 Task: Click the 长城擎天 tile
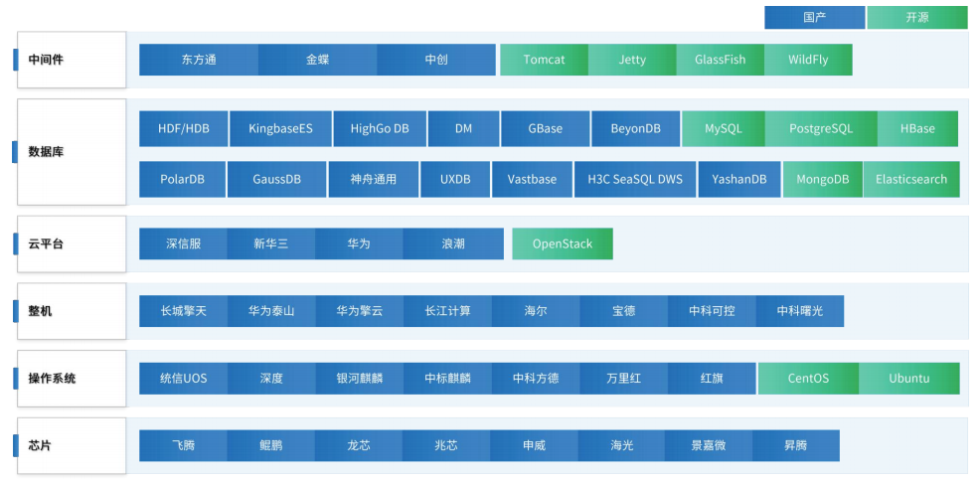183,310
